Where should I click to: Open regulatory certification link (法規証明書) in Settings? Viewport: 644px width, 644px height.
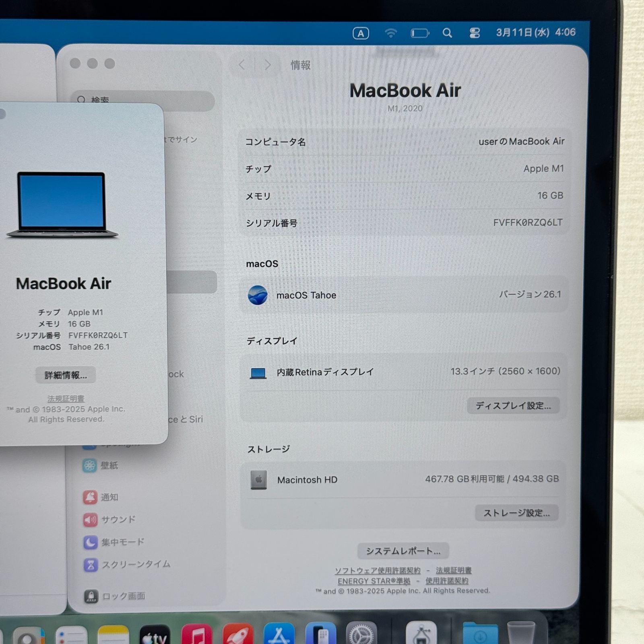click(x=454, y=570)
